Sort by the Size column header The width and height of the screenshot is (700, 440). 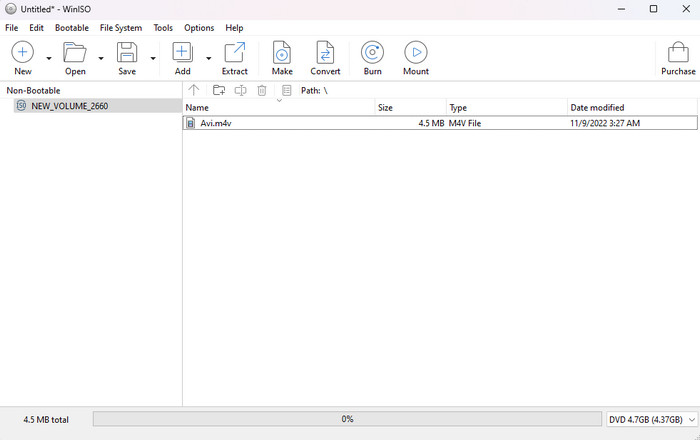pyautogui.click(x=411, y=108)
